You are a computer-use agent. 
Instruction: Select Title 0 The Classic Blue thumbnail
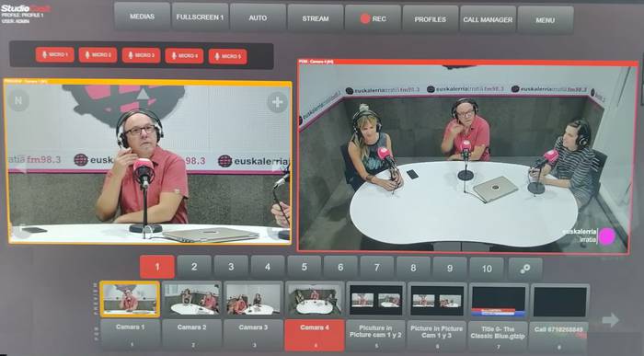tap(499, 302)
